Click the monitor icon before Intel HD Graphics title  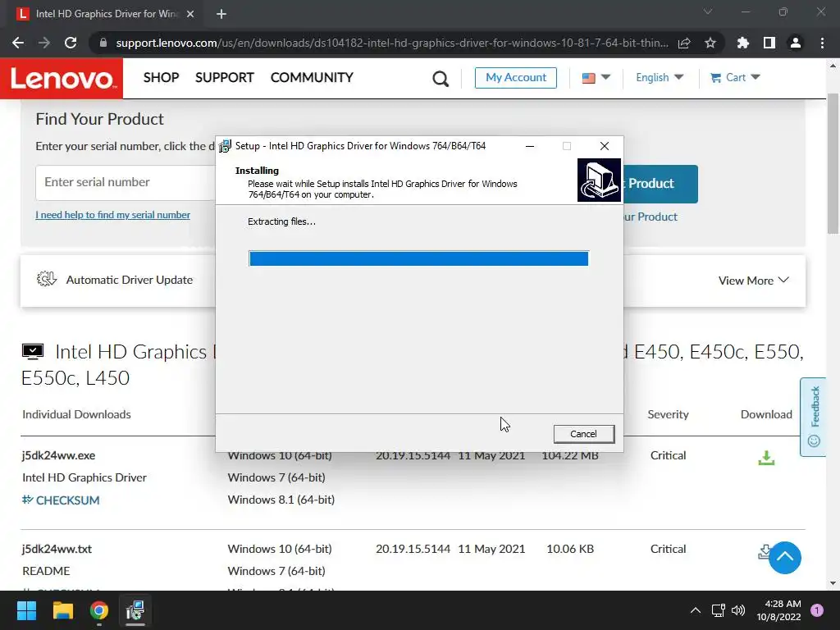pyautogui.click(x=33, y=351)
